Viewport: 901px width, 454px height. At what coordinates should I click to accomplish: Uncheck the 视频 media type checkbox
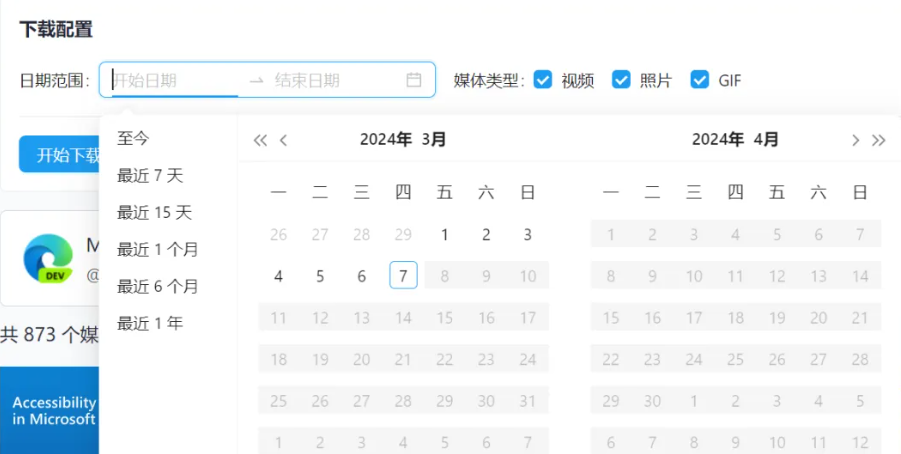543,80
